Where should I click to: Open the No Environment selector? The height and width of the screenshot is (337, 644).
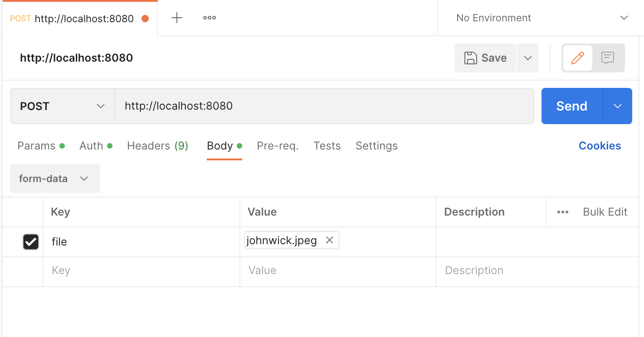pos(540,18)
